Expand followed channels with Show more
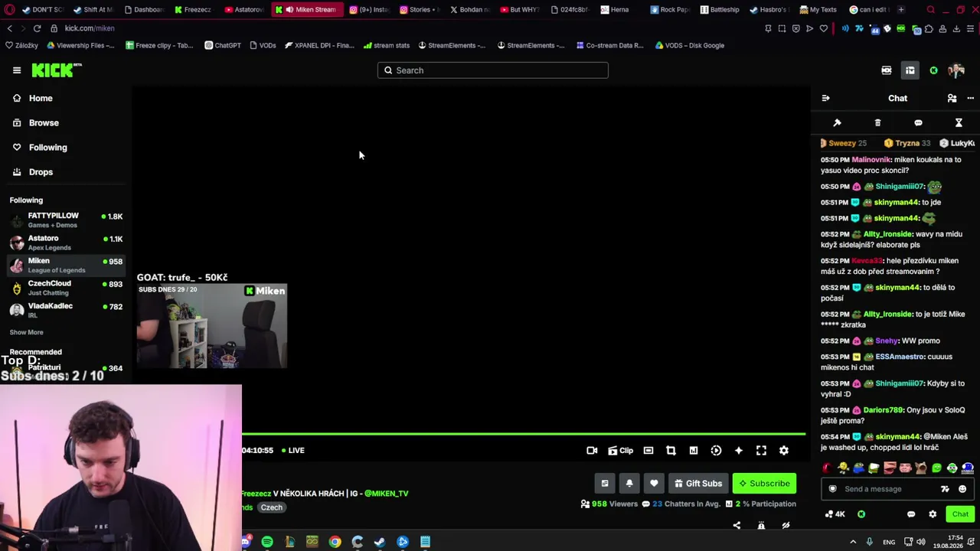980x551 pixels. (x=26, y=332)
